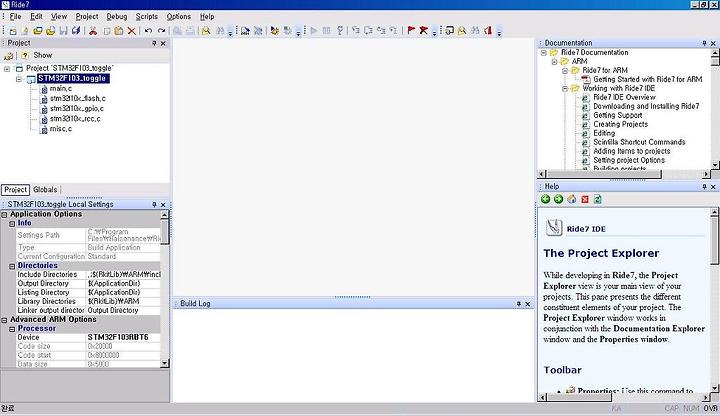Screen dimensions: 720x416
Task: Click the Undo arrow icon
Action: pos(148,31)
